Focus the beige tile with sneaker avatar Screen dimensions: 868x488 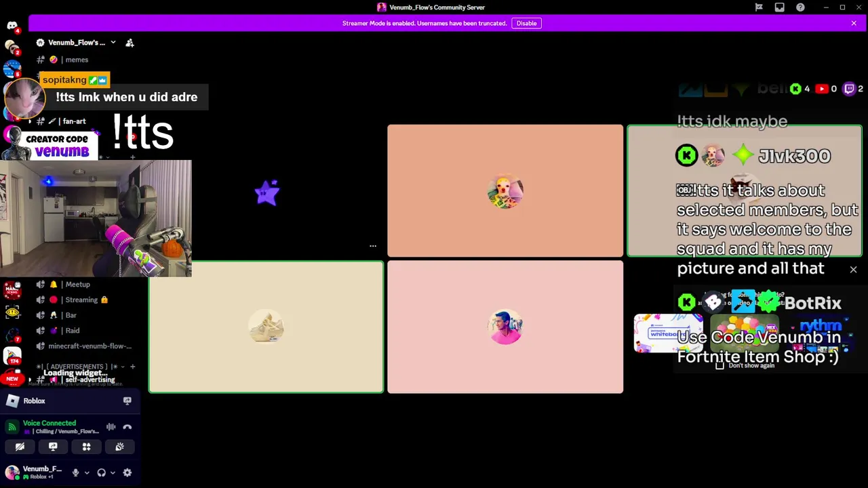(x=266, y=327)
